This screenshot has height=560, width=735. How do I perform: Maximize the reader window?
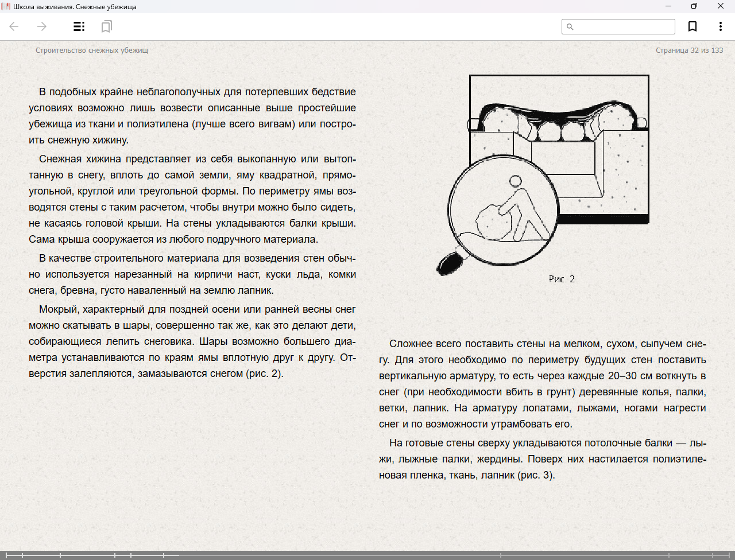(694, 6)
